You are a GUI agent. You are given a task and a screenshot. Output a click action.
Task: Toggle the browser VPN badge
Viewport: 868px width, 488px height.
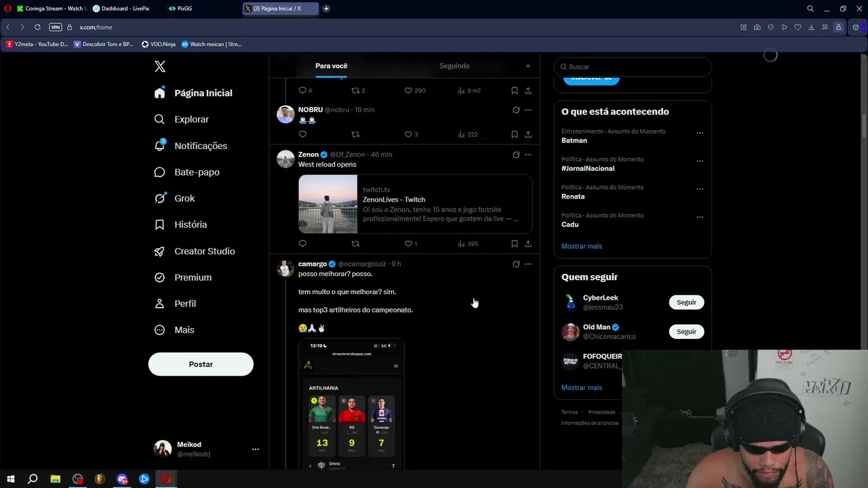(56, 27)
